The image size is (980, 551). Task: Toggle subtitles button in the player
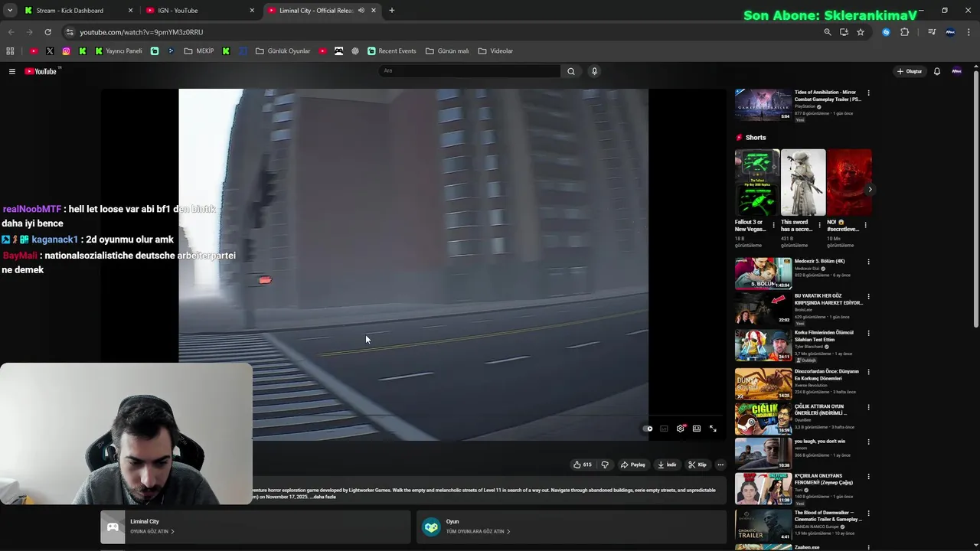(x=664, y=429)
